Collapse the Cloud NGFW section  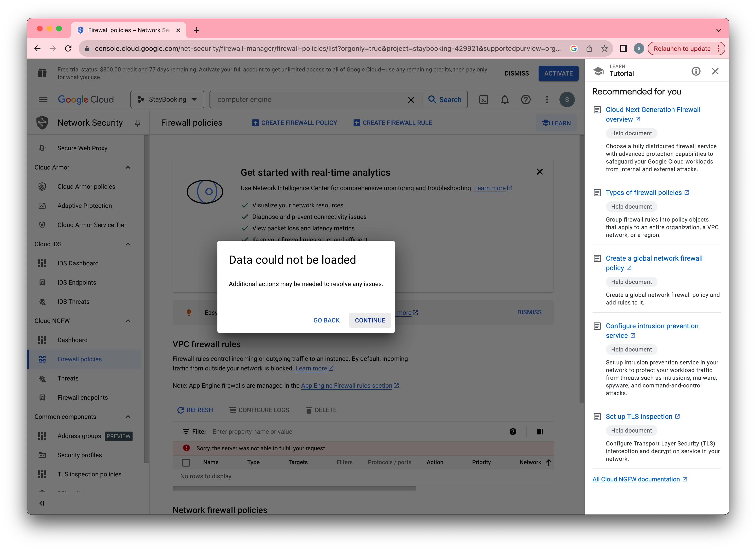128,321
